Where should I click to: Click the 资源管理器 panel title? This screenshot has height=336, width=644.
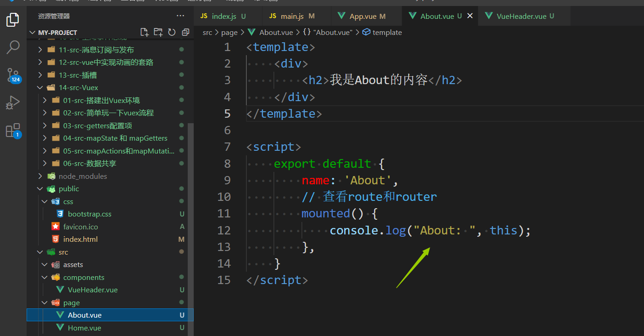[x=54, y=16]
